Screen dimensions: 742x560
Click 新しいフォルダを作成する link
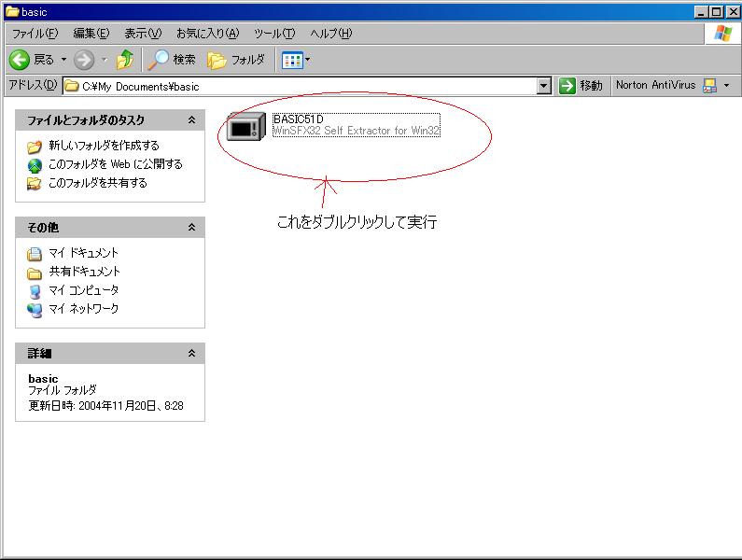[x=104, y=146]
